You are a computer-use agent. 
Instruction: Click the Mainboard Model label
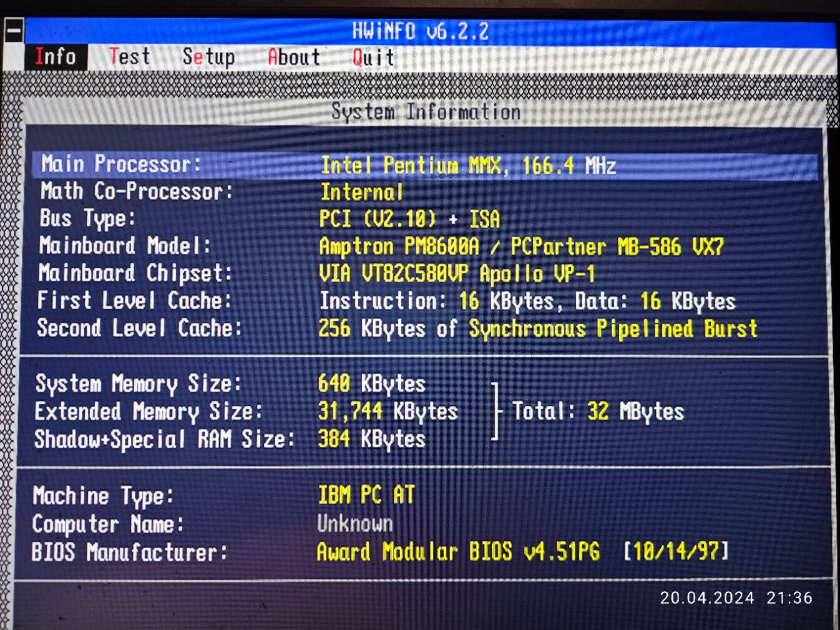click(x=125, y=246)
